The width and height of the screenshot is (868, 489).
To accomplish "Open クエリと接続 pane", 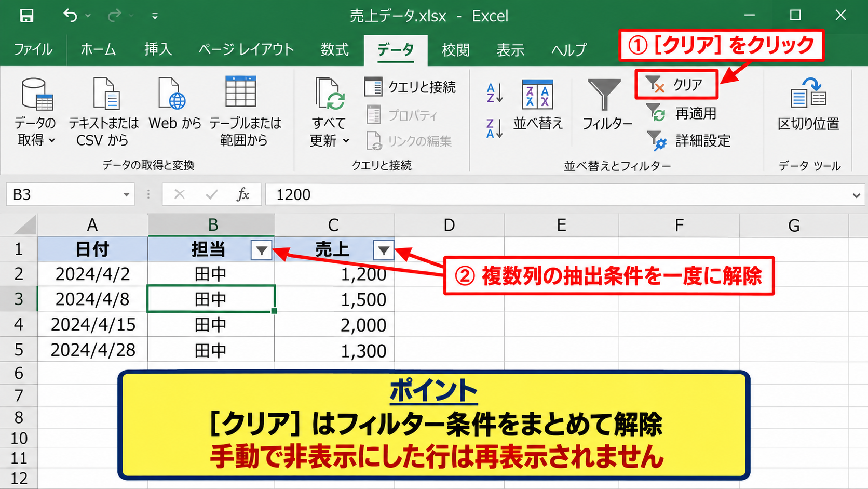I will pos(410,87).
